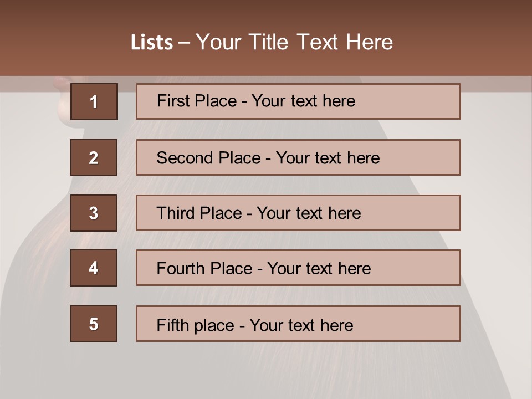Screen dimensions: 532x399
Task: Select the number 3 box
Action: click(x=94, y=213)
